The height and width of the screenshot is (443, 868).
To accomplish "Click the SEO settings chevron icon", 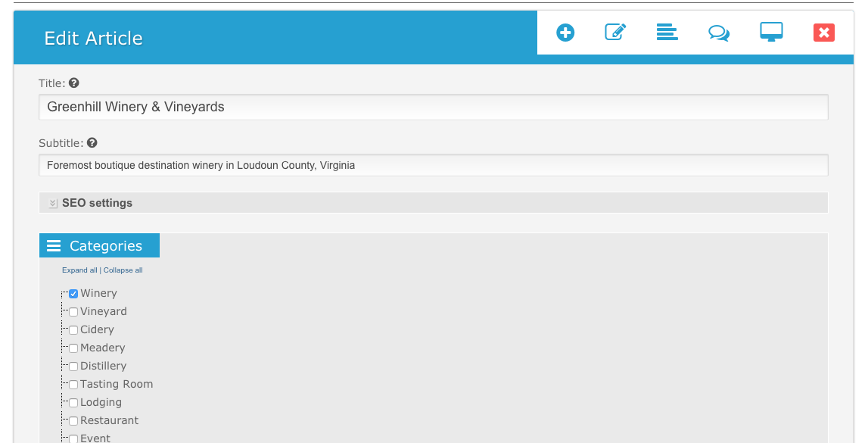I will pos(53,203).
